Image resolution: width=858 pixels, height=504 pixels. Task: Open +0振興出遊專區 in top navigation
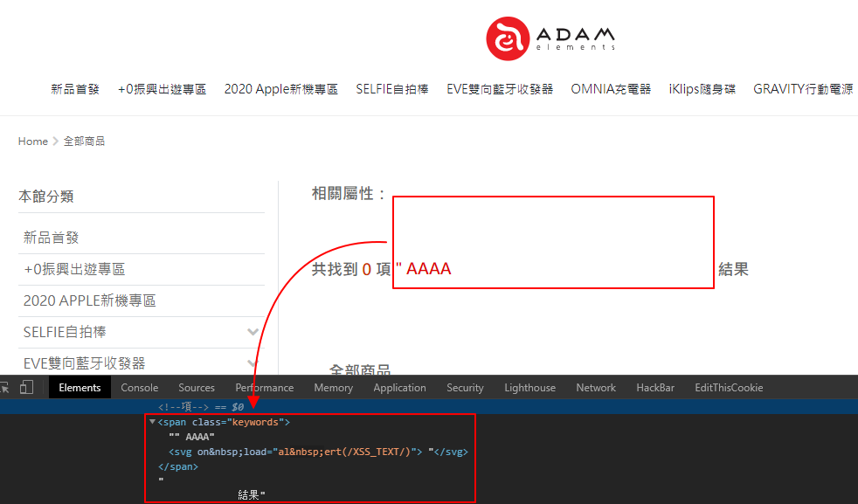coord(162,89)
